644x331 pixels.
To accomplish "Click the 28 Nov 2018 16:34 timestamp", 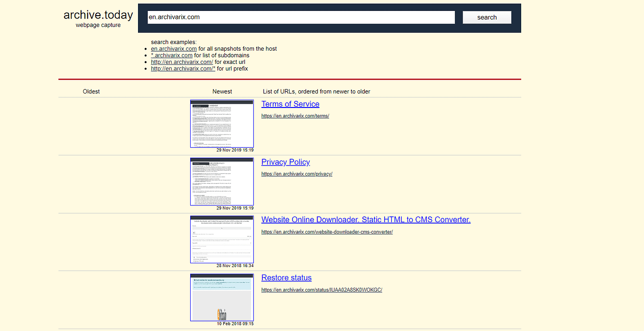I will [235, 266].
